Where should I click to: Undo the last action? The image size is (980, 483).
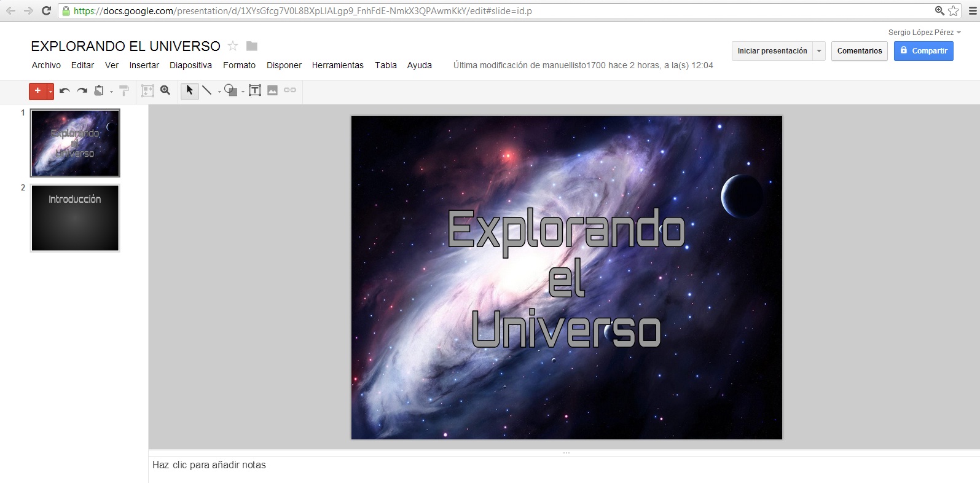(x=65, y=90)
